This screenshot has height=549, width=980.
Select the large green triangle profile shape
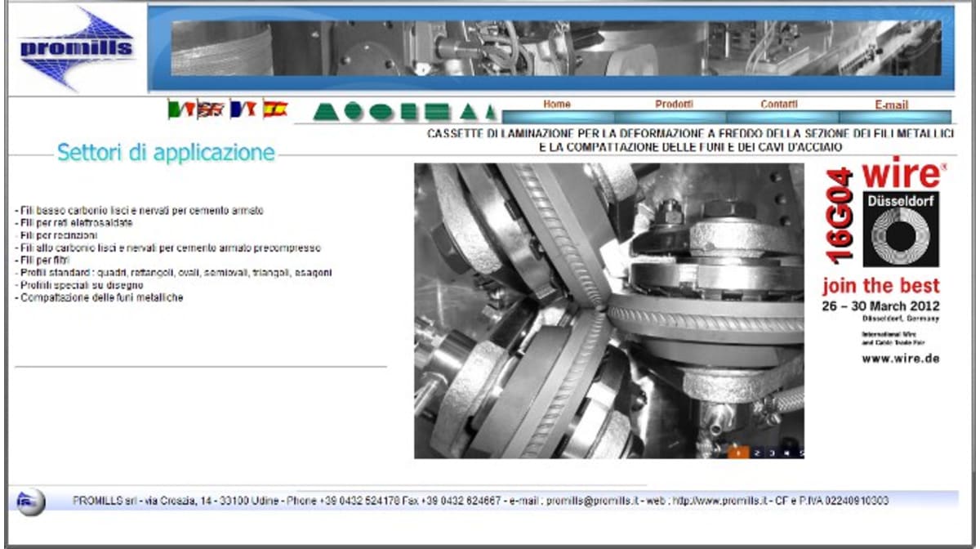469,113
